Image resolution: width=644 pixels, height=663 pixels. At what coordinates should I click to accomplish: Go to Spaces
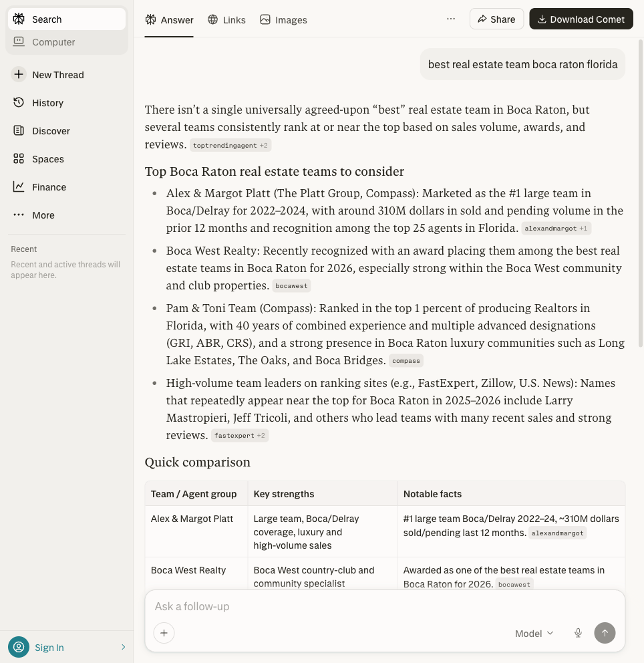(47, 158)
